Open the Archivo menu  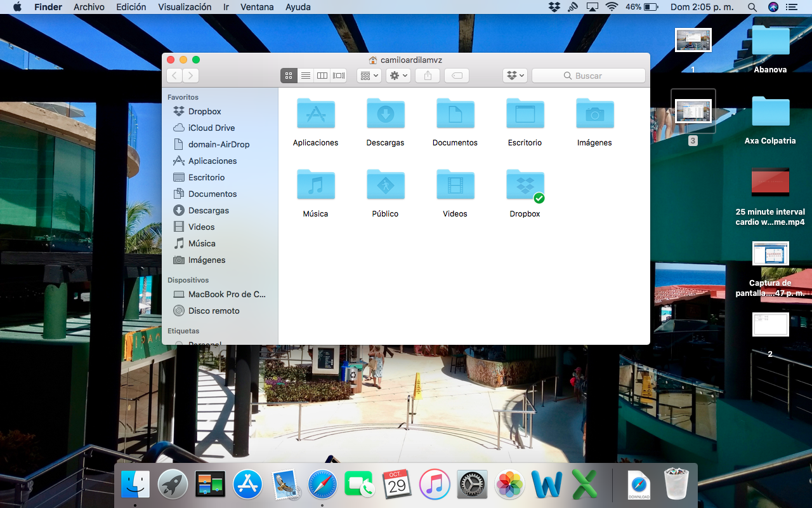[x=89, y=7]
